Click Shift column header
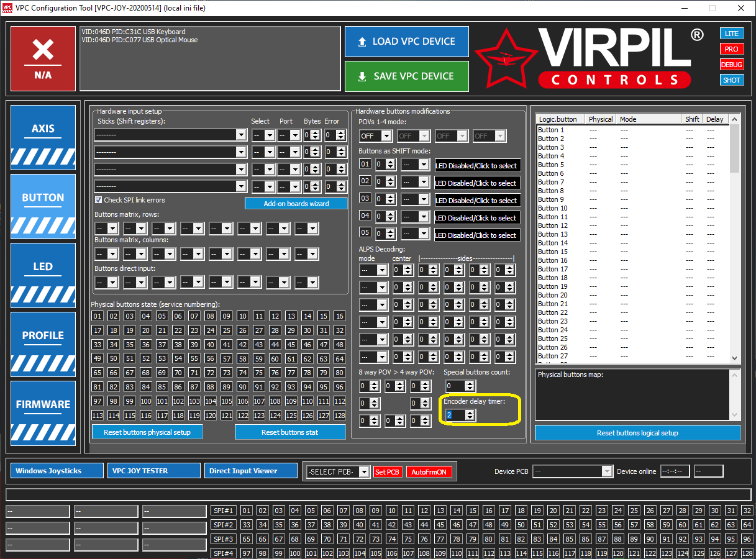This screenshot has height=559, width=756. point(693,119)
